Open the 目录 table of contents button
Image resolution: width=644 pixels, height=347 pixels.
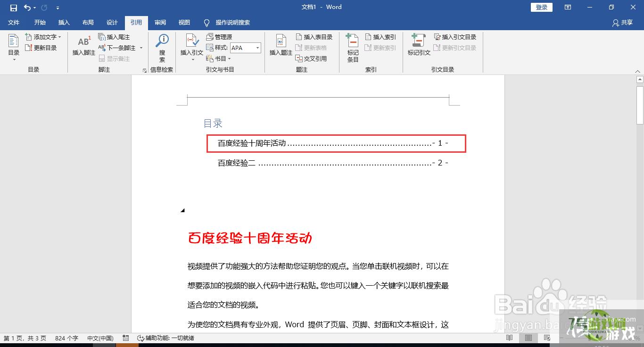point(14,48)
